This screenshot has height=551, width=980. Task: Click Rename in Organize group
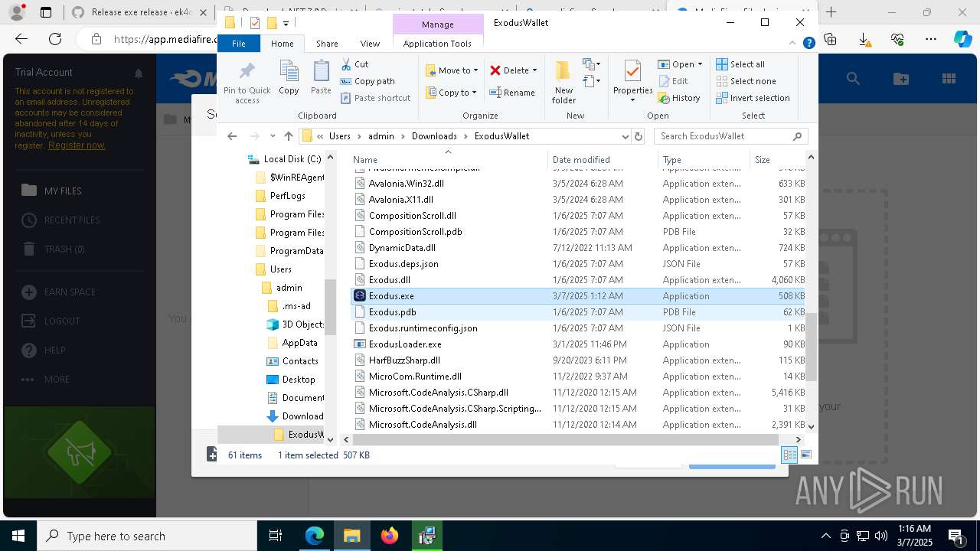pyautogui.click(x=512, y=93)
